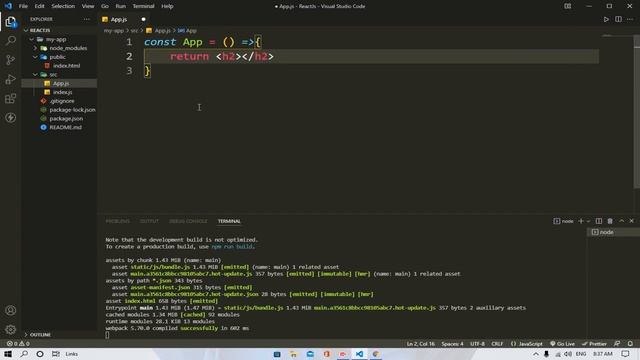Open the editor More Actions ellipsis
Viewport: 640px width, 360px height.
click(630, 19)
